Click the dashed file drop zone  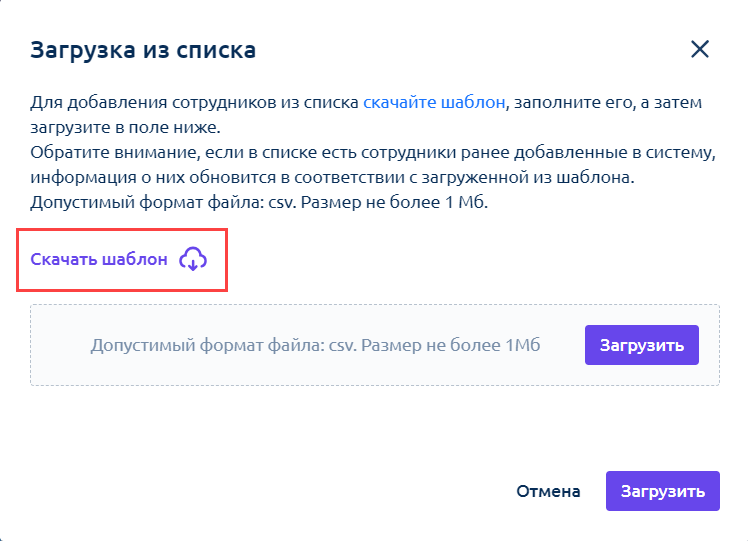click(x=375, y=345)
